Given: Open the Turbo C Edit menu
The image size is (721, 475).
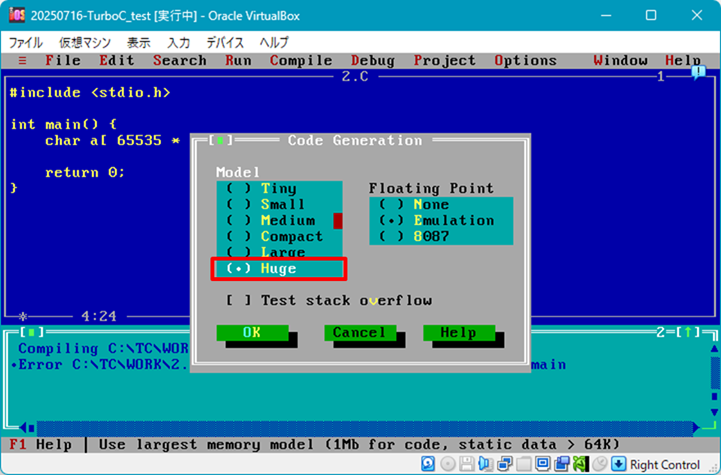Looking at the screenshot, I should point(117,60).
